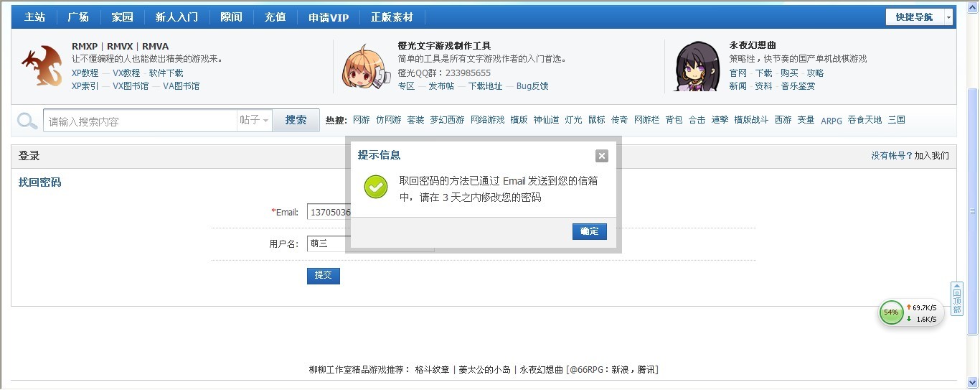Image resolution: width=980 pixels, height=390 pixels.
Task: Open the 广场 nav item
Action: tap(78, 17)
